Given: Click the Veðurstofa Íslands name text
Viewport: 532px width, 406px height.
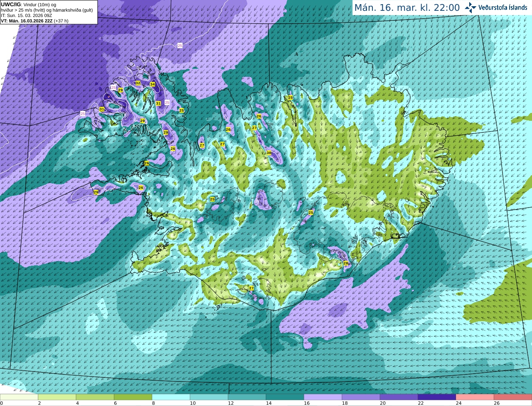Looking at the screenshot, I should [503, 7].
